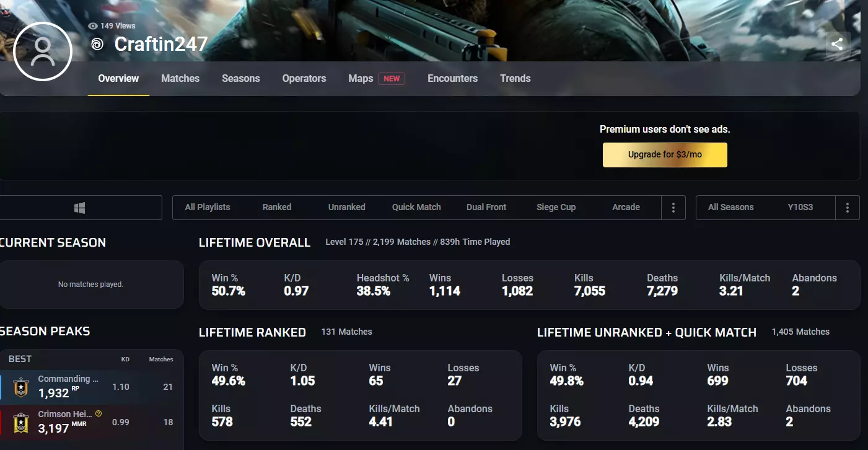Filter stats by Ranked playlist
The width and height of the screenshot is (868, 450).
(x=277, y=207)
